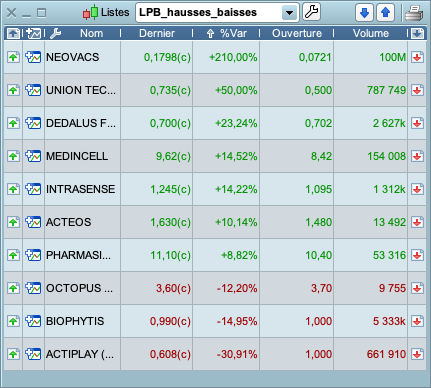Select the PHARMASI... name cell

point(82,255)
